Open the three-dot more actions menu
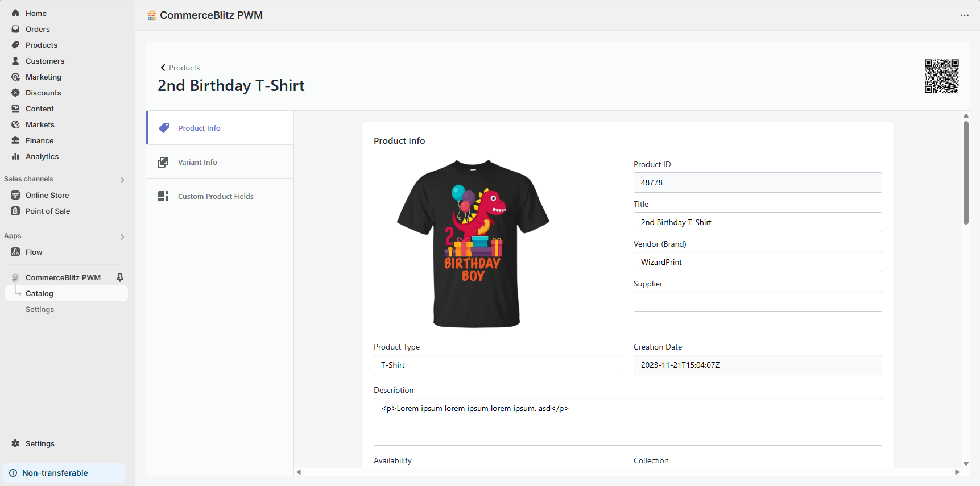 965,15
